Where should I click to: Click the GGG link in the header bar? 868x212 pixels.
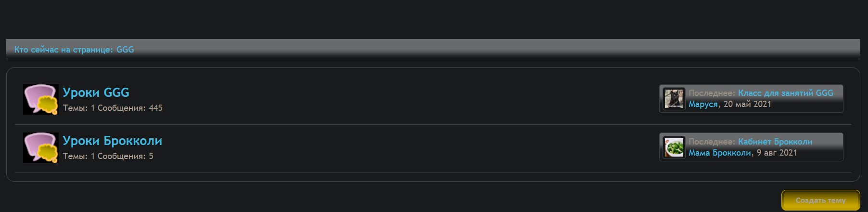tap(125, 50)
